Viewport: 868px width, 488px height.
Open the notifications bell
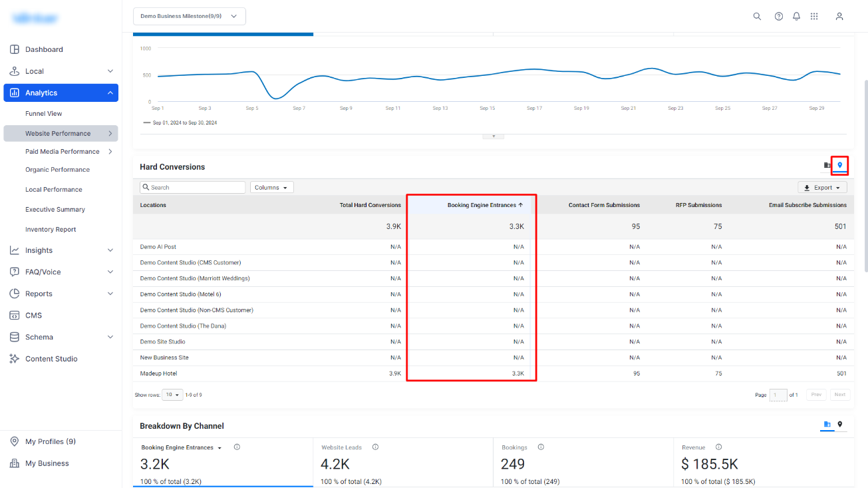pos(796,17)
